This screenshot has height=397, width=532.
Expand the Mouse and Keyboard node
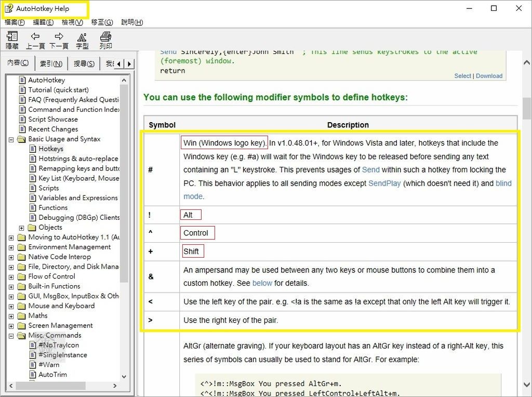pos(11,307)
